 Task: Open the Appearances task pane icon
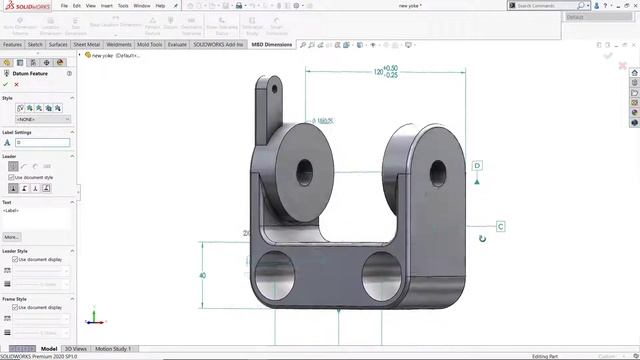634,112
